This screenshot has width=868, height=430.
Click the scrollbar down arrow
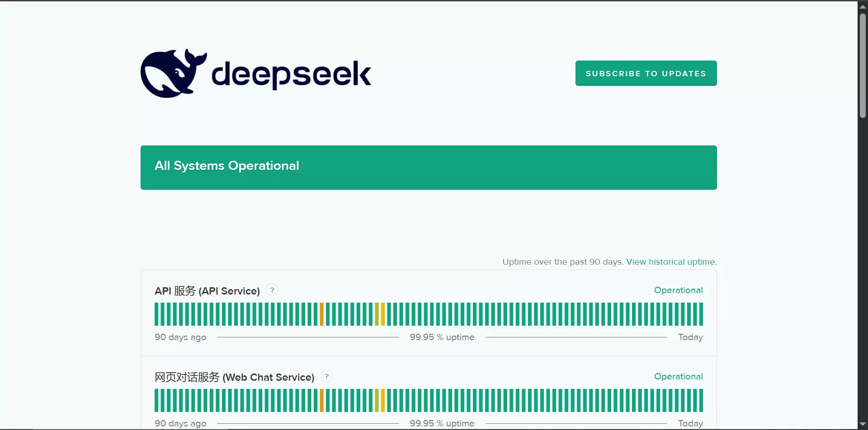click(x=863, y=424)
